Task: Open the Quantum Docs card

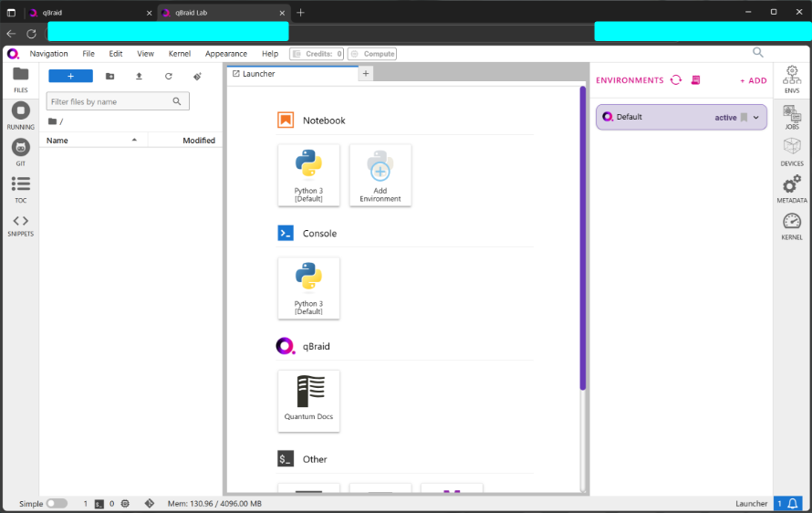Action: coord(308,401)
